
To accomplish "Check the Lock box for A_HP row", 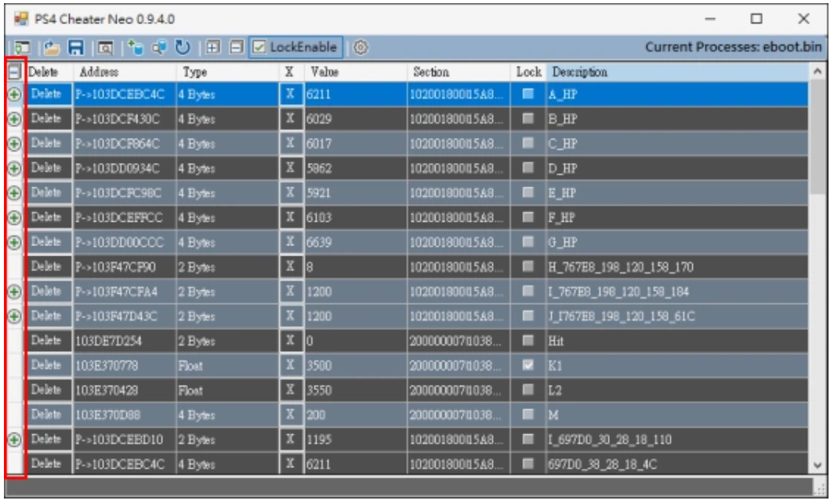I will [528, 95].
